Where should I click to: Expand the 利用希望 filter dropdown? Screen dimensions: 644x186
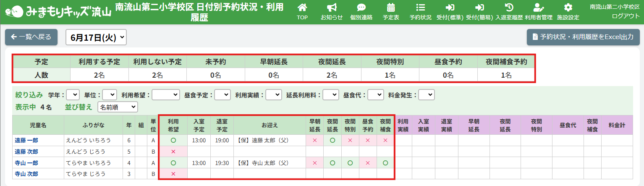[165, 95]
